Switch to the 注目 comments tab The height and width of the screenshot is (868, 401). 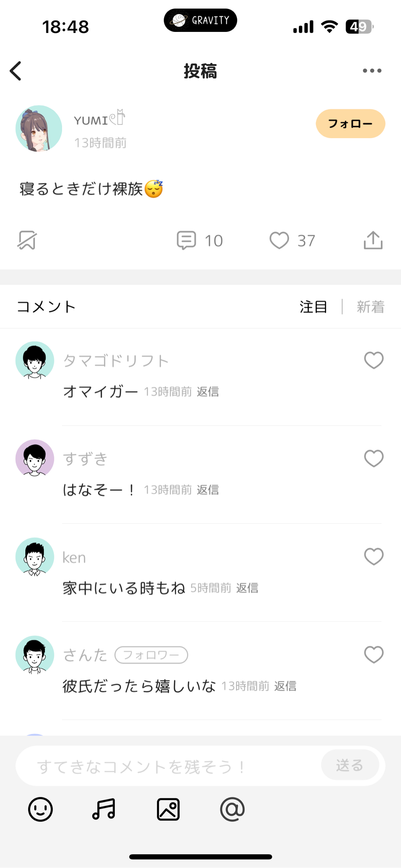point(313,307)
